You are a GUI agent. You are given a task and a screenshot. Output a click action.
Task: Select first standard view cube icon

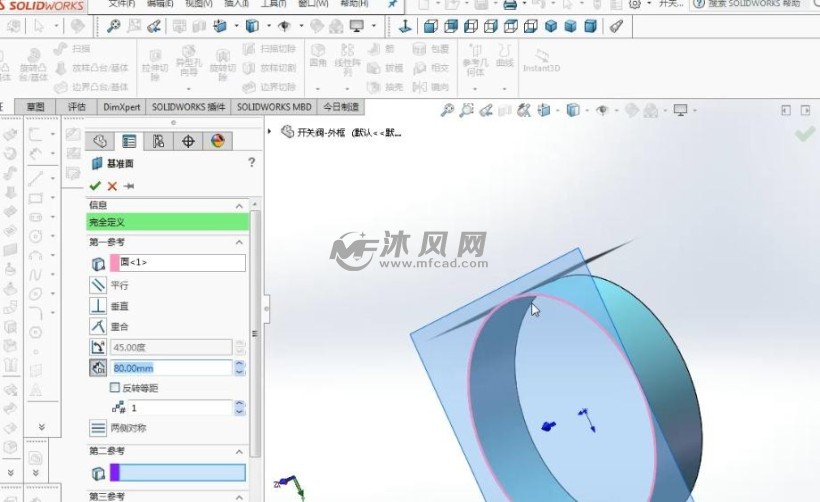pyautogui.click(x=430, y=26)
